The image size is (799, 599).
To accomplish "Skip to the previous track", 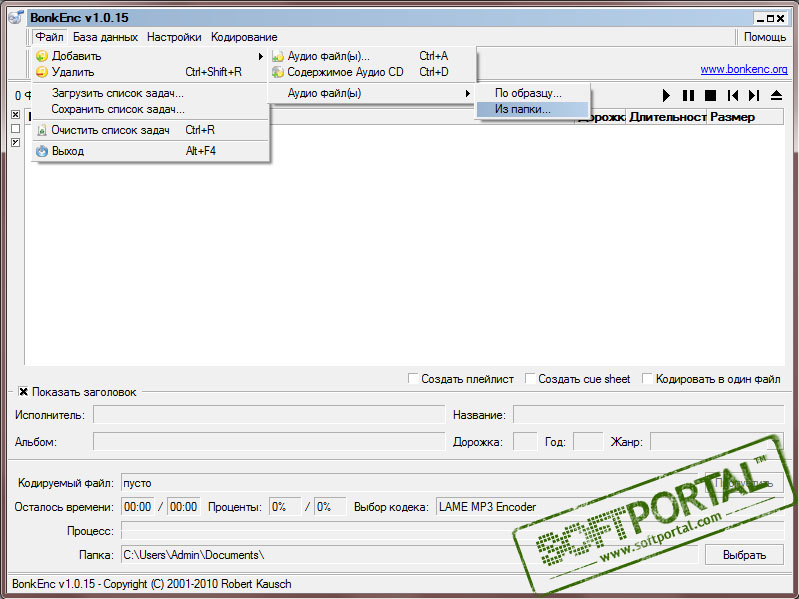I will 733,95.
